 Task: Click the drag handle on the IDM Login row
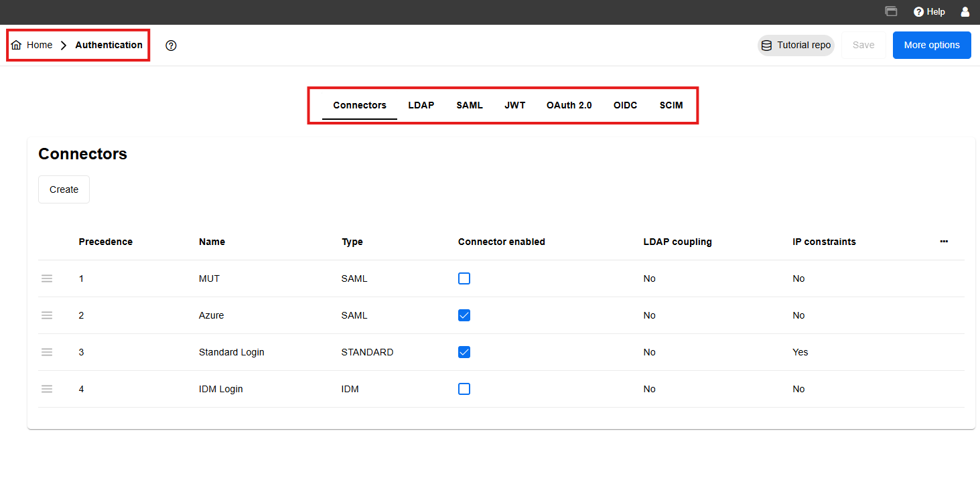coord(47,388)
